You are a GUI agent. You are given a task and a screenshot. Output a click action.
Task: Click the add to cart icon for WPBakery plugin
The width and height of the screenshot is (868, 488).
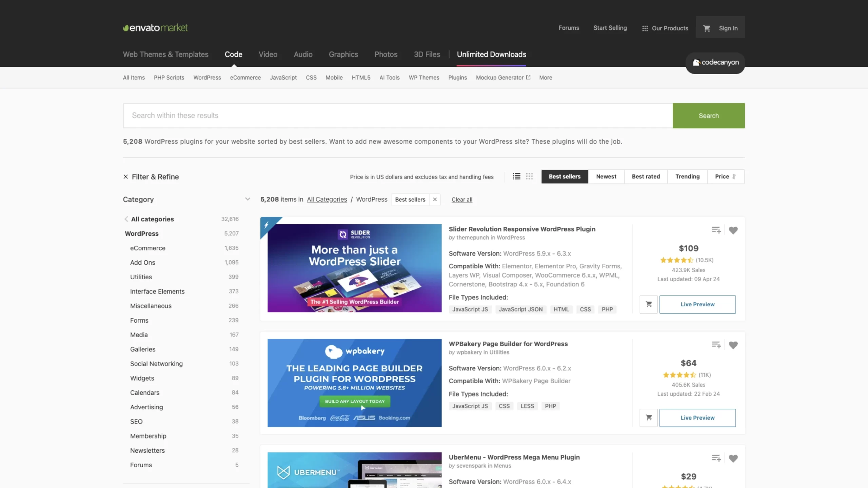[x=649, y=418]
